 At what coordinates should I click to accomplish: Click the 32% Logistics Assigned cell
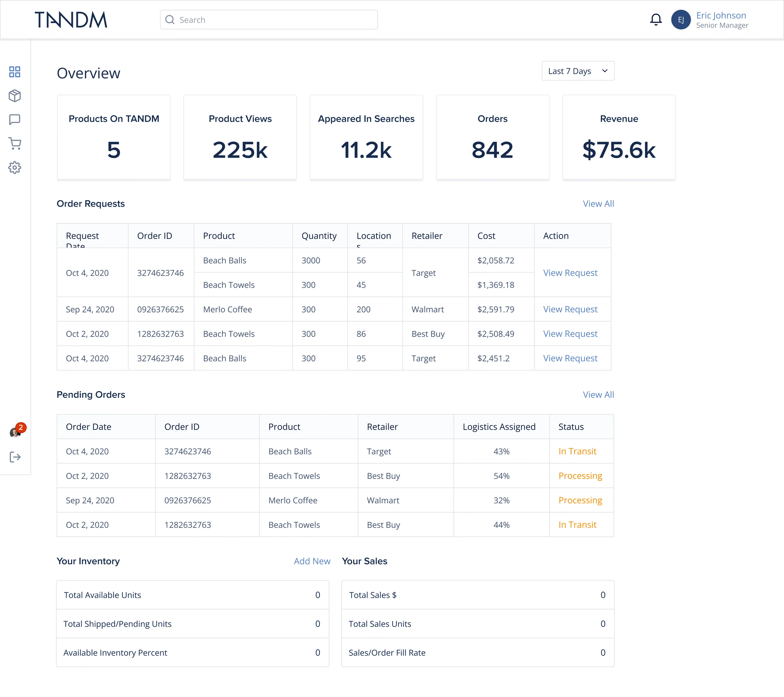(x=501, y=500)
